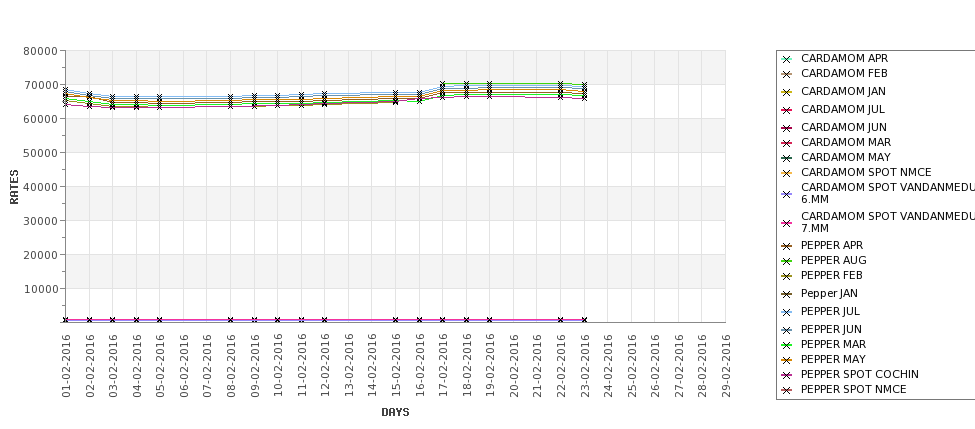Click the bottom series point at 04-02-2016
This screenshot has height=429, width=975.
pos(136,320)
